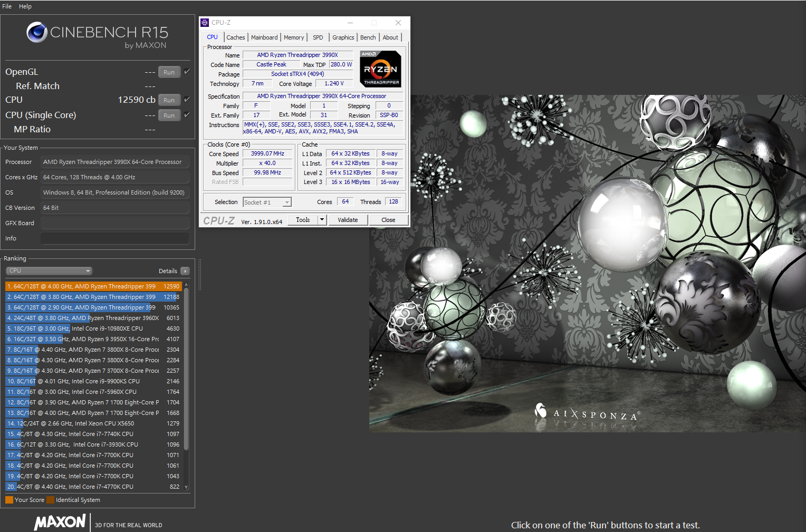Click the Processor field in Your System
Screen dimensions: 806x532
point(115,162)
